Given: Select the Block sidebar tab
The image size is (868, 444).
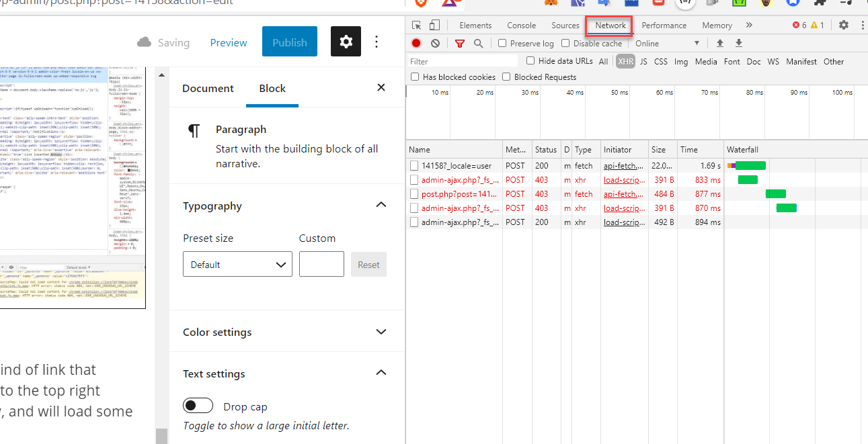Looking at the screenshot, I should coord(272,88).
